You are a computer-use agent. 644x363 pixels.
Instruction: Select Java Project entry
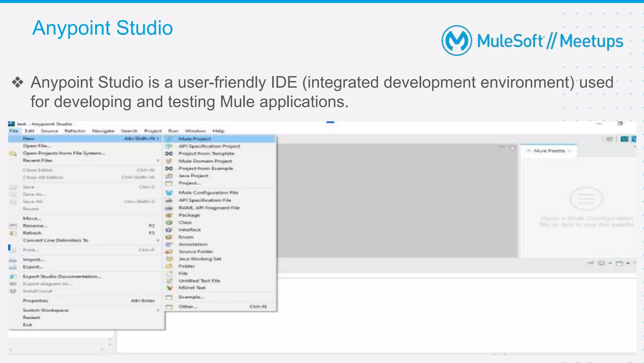pyautogui.click(x=219, y=176)
